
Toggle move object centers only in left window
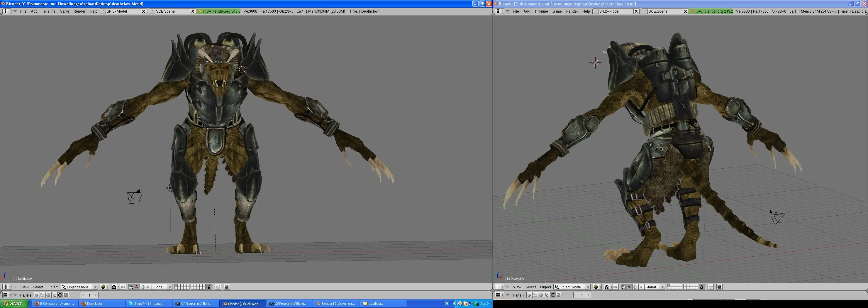122,287
